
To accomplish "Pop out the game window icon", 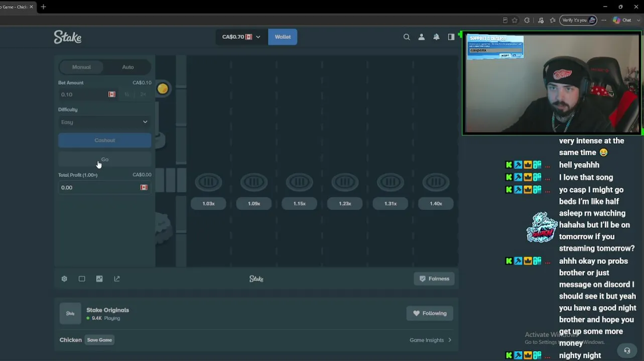I will (x=117, y=279).
